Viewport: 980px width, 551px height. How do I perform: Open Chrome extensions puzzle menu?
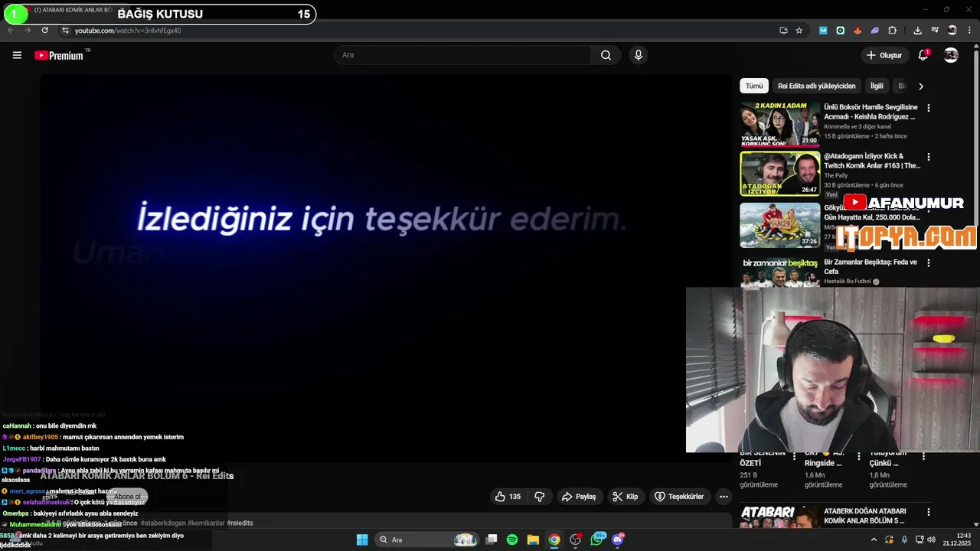[893, 31]
